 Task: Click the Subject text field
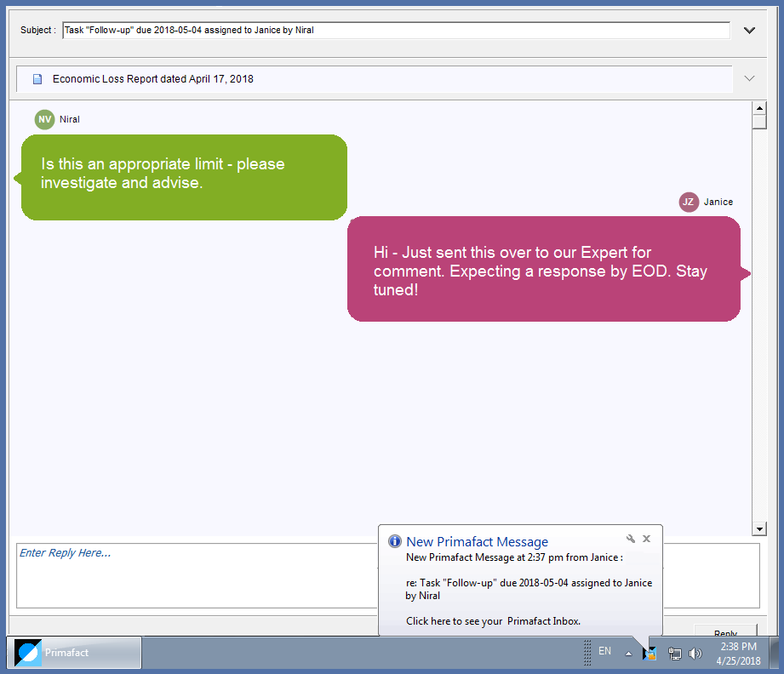pyautogui.click(x=396, y=30)
